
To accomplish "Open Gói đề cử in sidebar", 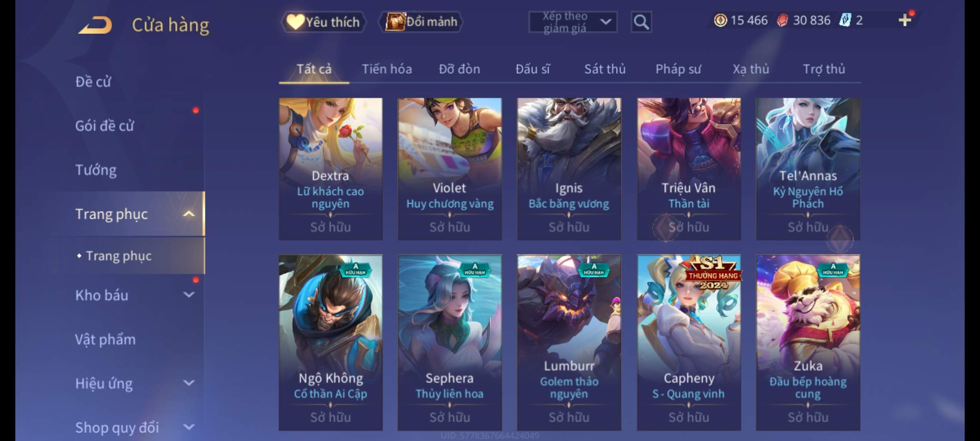I will [x=105, y=126].
